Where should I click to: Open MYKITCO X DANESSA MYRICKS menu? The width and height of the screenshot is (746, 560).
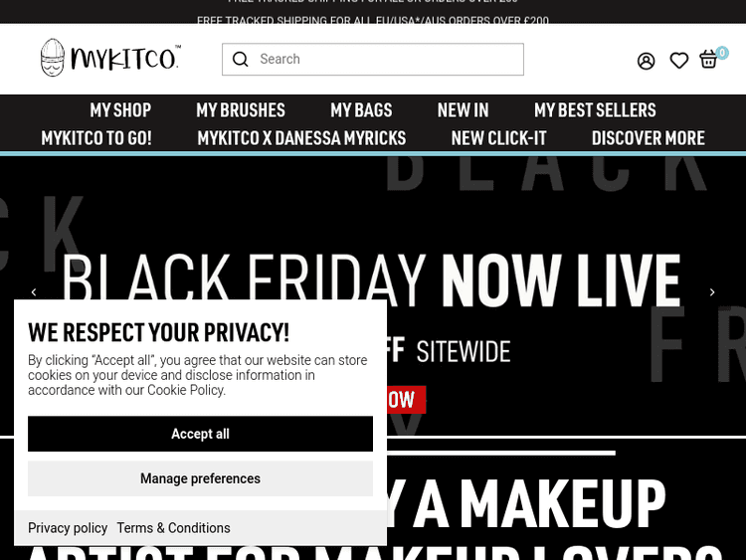(x=301, y=138)
